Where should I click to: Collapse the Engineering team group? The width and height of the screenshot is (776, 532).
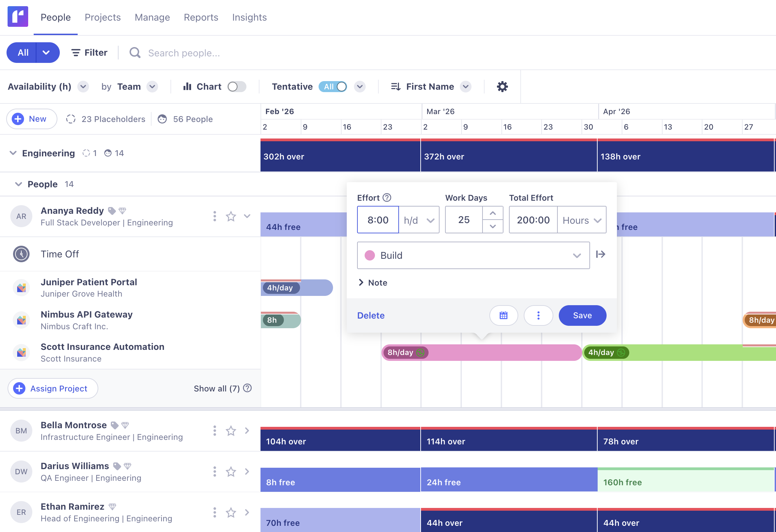pyautogui.click(x=13, y=153)
